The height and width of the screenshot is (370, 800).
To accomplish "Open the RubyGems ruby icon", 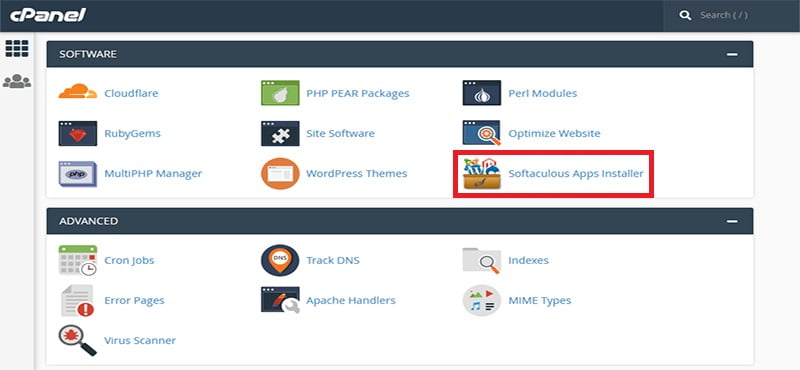I will 78,133.
